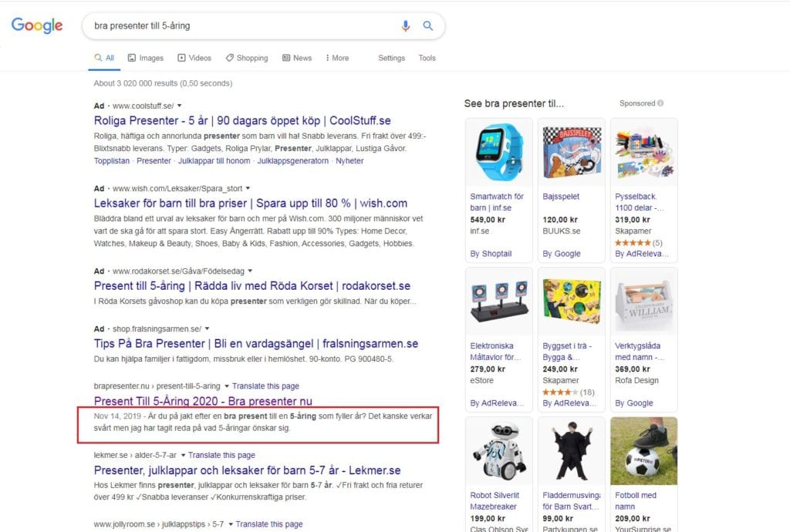Click About 3 020 000 results text
The width and height of the screenshot is (790, 532).
tap(163, 83)
